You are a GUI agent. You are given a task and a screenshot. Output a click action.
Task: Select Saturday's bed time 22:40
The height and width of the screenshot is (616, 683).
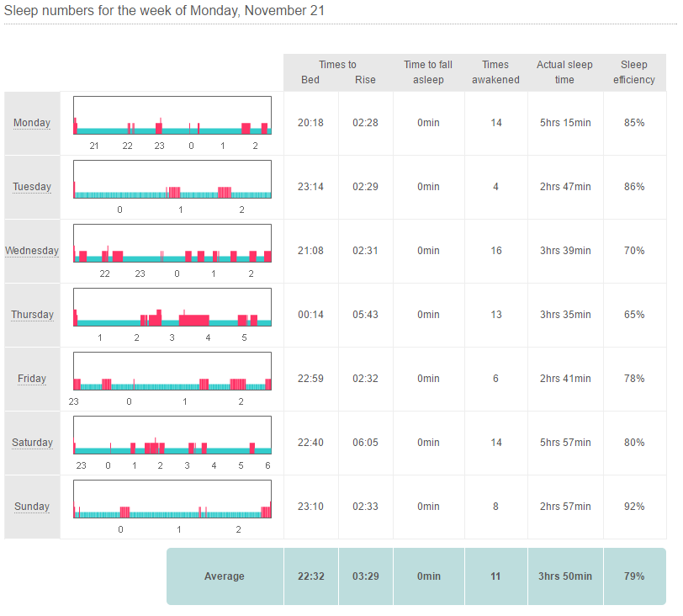pyautogui.click(x=310, y=443)
